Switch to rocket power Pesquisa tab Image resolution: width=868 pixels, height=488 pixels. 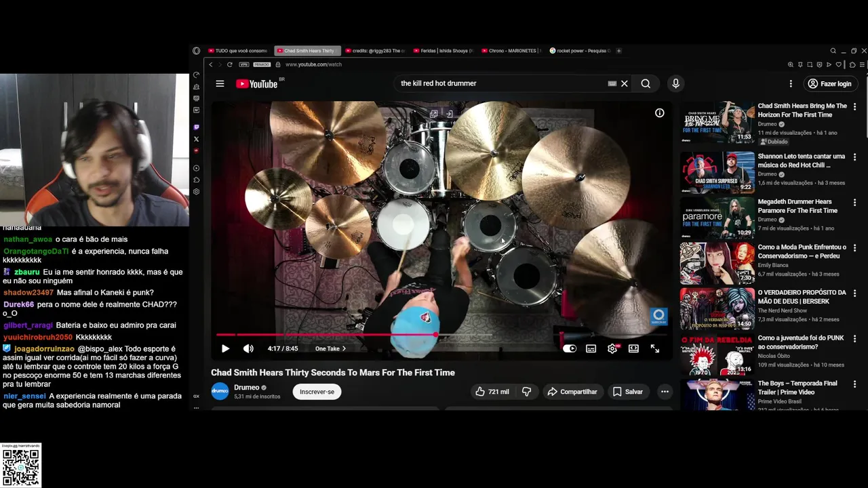[x=580, y=51]
